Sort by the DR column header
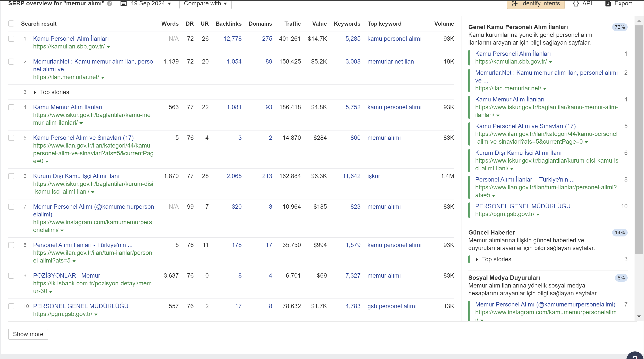644x359 pixels. pos(190,23)
